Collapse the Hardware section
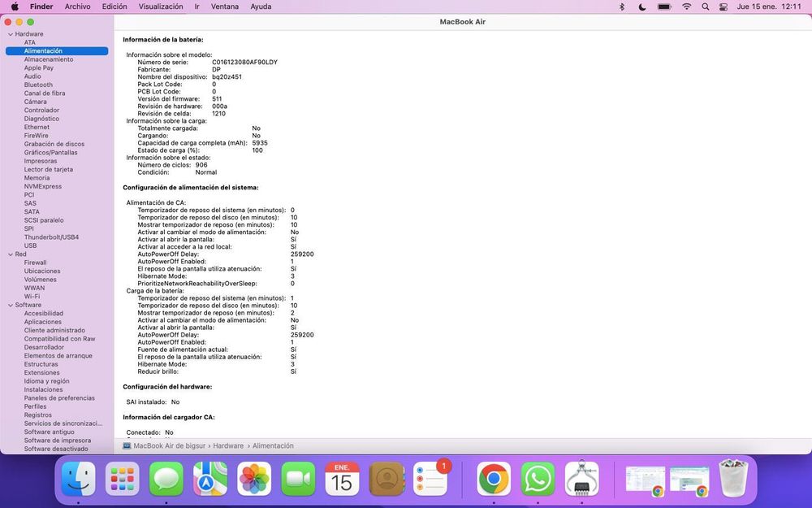This screenshot has height=508, width=812. pyautogui.click(x=11, y=34)
